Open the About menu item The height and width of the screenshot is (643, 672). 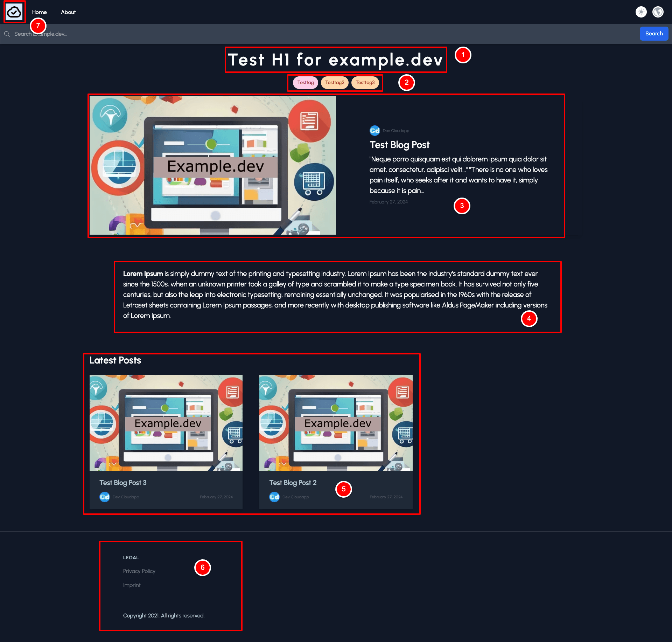pyautogui.click(x=68, y=12)
